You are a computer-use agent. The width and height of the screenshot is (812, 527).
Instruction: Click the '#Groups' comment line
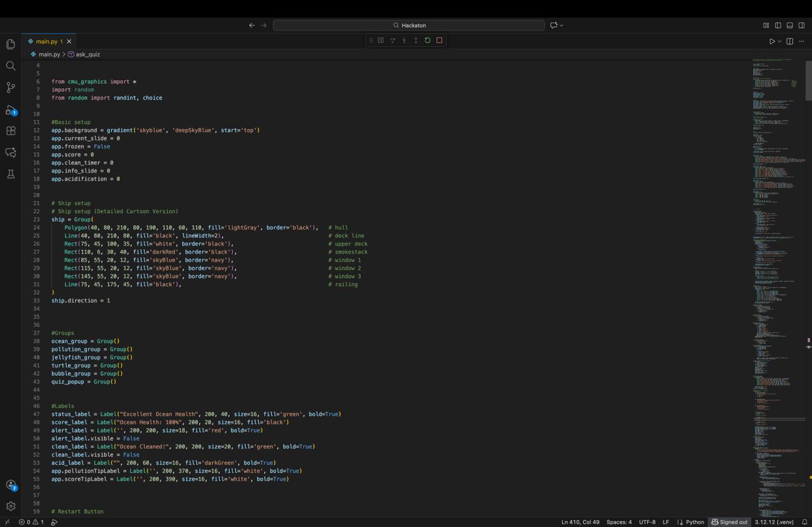click(x=63, y=333)
